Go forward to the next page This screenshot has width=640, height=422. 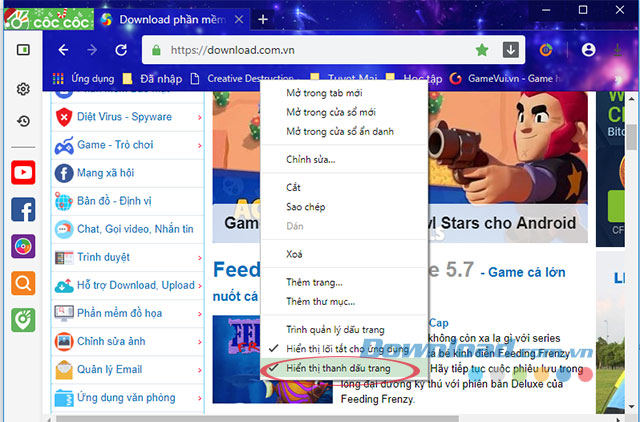pyautogui.click(x=92, y=50)
